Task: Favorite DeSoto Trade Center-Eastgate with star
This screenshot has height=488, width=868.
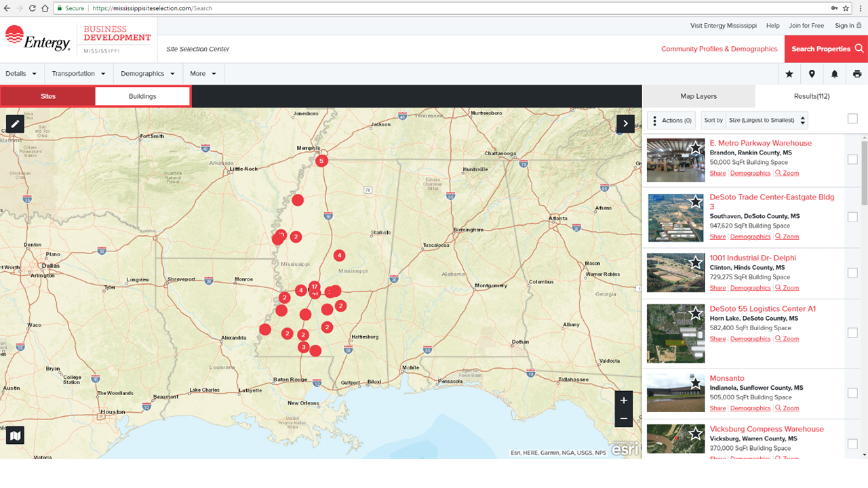Action: [x=696, y=202]
